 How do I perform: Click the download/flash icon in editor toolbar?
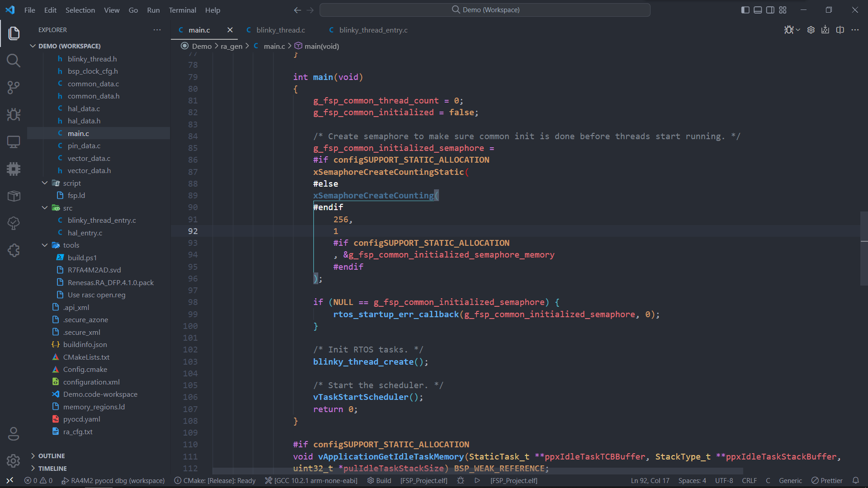coord(826,30)
